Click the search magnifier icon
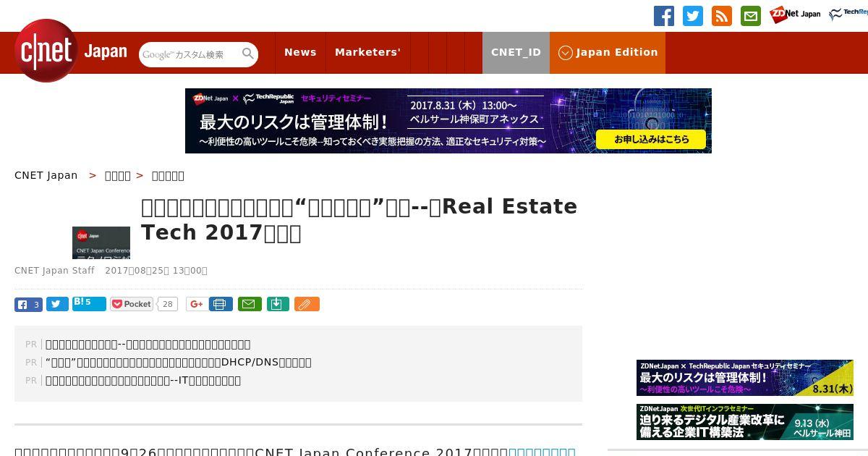The height and width of the screenshot is (456, 868). tap(248, 54)
